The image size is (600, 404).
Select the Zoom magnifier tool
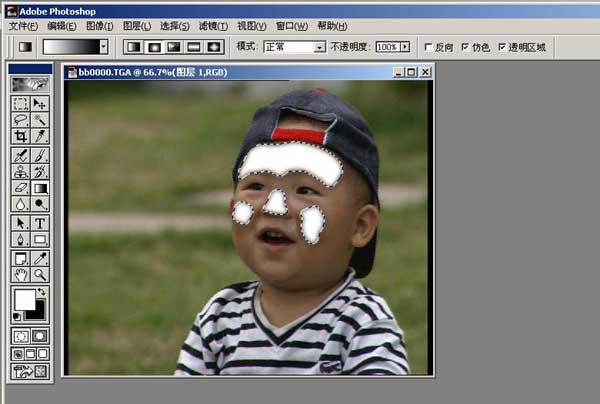(40, 275)
